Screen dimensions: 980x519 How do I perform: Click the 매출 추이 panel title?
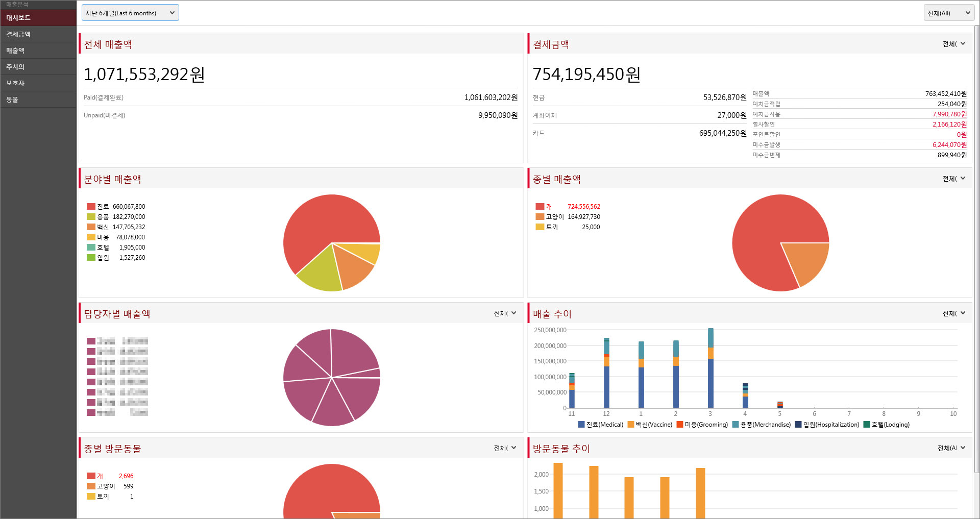pyautogui.click(x=552, y=314)
